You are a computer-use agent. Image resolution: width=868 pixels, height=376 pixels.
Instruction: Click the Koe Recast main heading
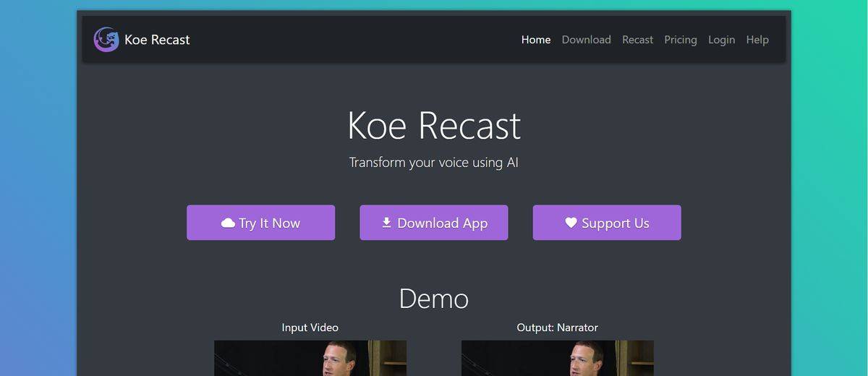434,125
